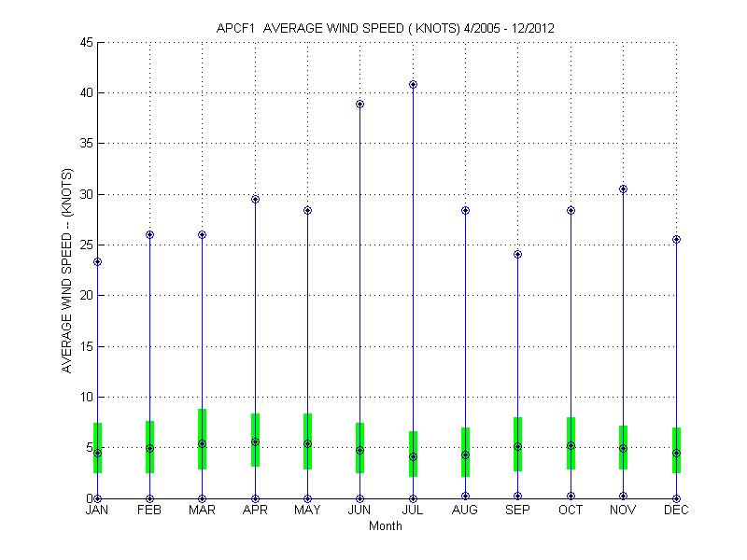The width and height of the screenshot is (747, 560).
Task: Select the FEB tick label
Action: [149, 511]
